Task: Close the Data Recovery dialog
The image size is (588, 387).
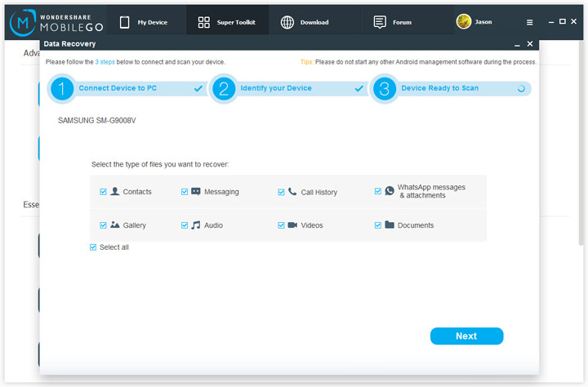Action: [530, 44]
